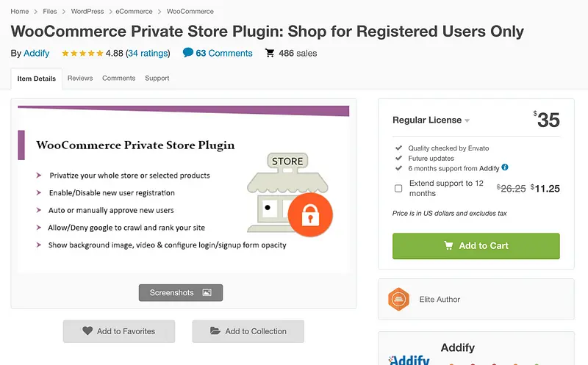Click the image icon on Screenshots button

(x=207, y=292)
